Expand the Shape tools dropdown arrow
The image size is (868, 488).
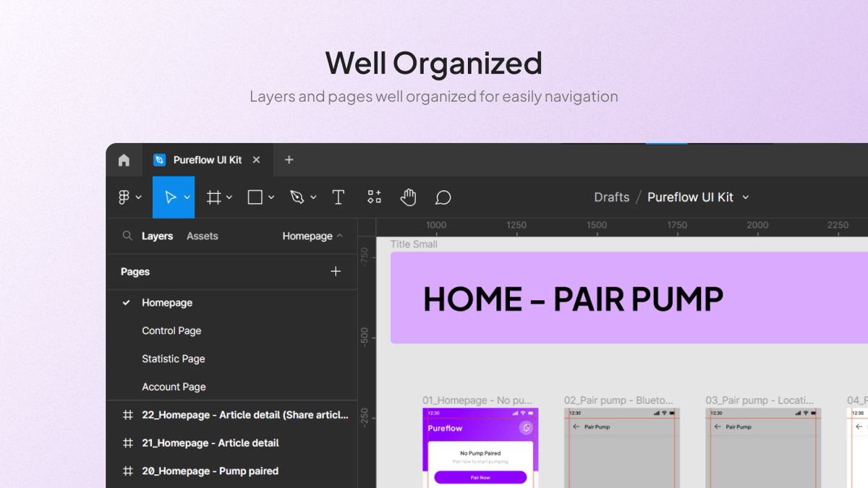(x=271, y=197)
